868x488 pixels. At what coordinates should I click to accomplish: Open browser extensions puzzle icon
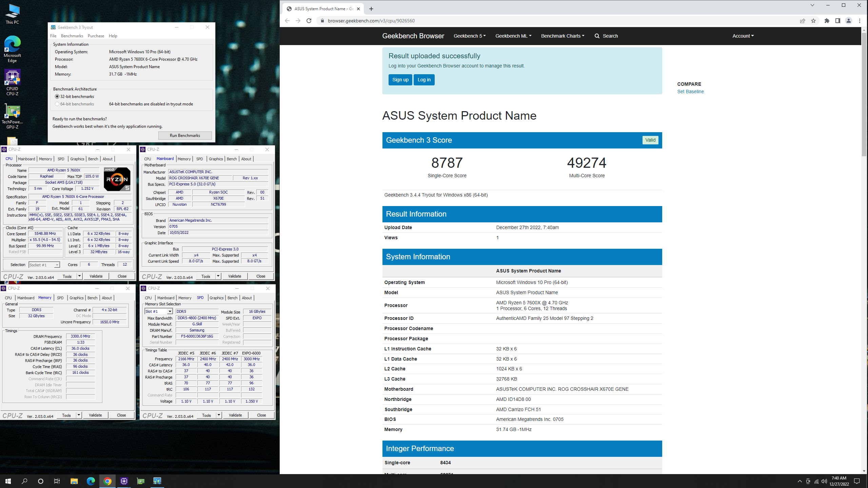(x=827, y=21)
